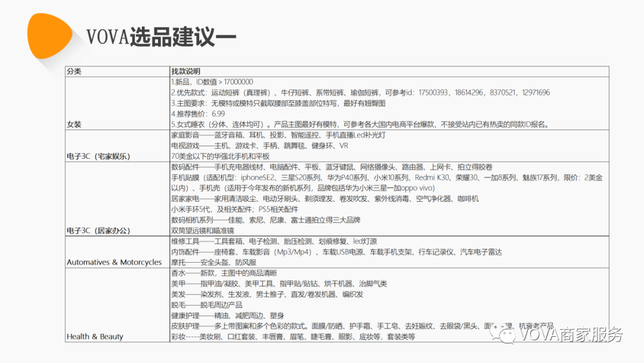Select the line "双筒望远镜和瞄准镜"
The image size is (644, 363).
pos(203,230)
